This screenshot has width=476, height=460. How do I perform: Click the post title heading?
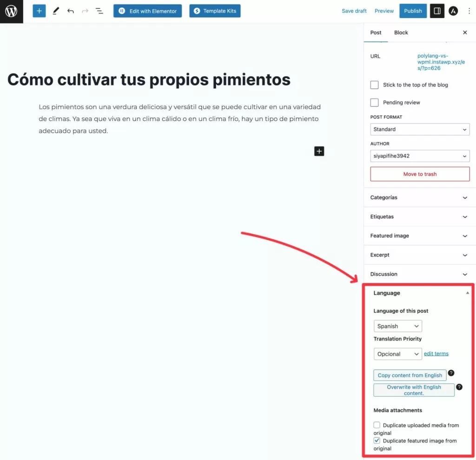(149, 79)
